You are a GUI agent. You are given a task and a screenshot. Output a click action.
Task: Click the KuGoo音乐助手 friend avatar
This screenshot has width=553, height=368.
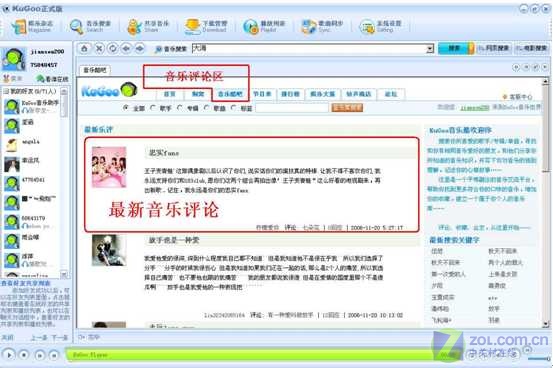[x=12, y=106]
